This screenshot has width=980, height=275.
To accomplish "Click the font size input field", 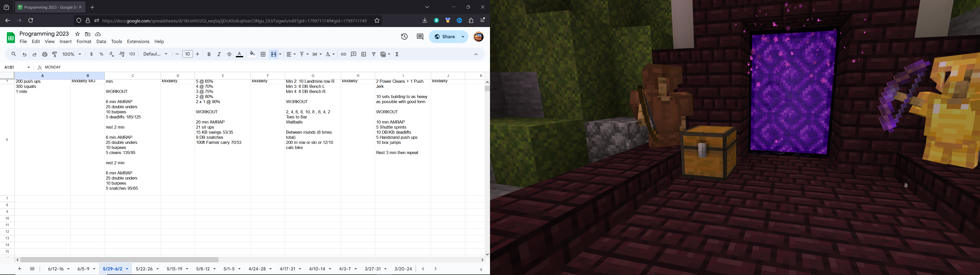I will click(188, 54).
